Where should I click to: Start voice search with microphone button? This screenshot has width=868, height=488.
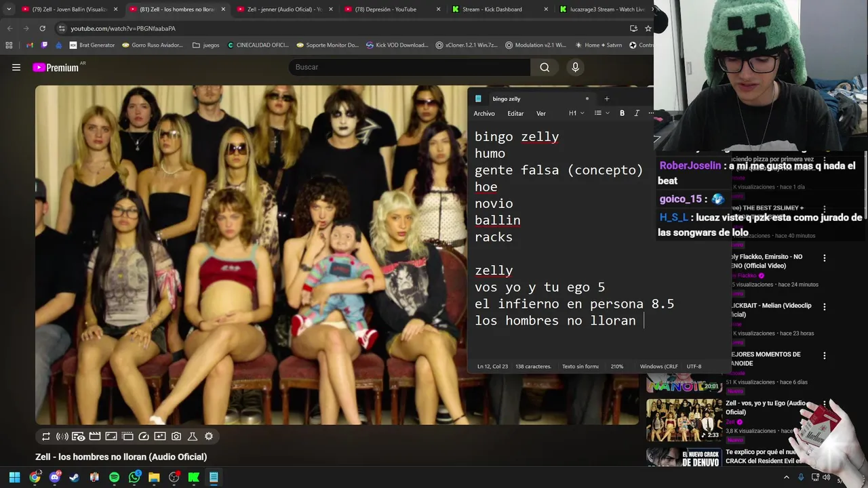tap(575, 67)
